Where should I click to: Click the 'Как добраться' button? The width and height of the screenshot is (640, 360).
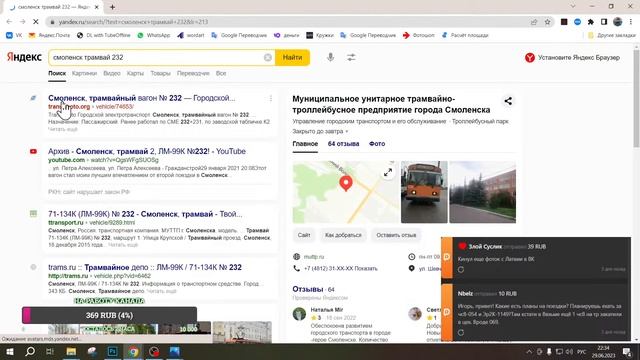343,235
